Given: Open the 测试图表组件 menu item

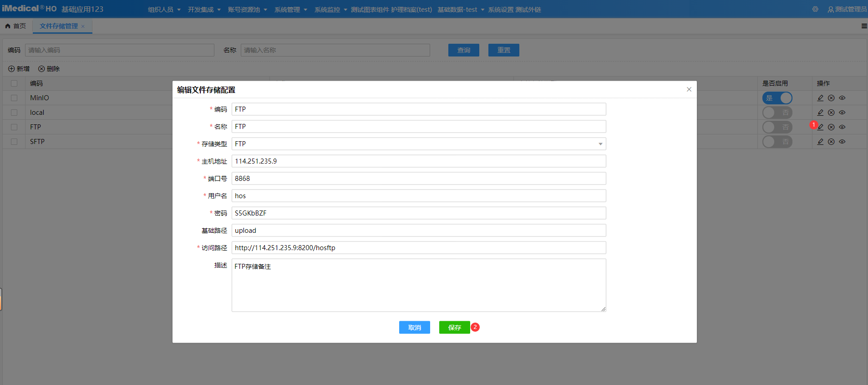Looking at the screenshot, I should (x=370, y=10).
